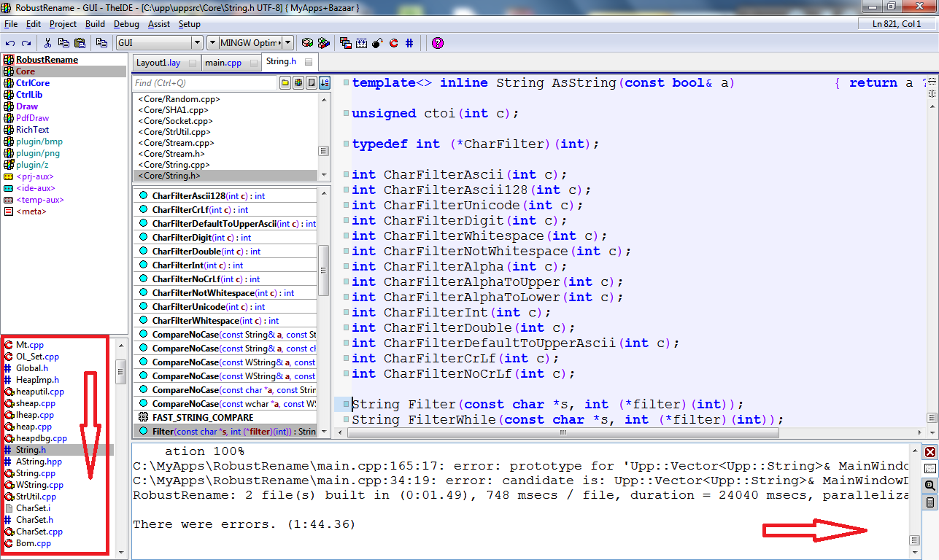This screenshot has width=939, height=560.
Task: Click the bomb debug icon in toolbar
Action: pos(377,43)
